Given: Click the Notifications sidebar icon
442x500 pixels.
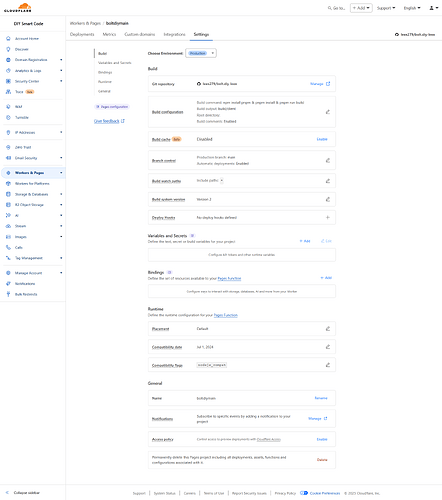Looking at the screenshot, I should point(8,284).
